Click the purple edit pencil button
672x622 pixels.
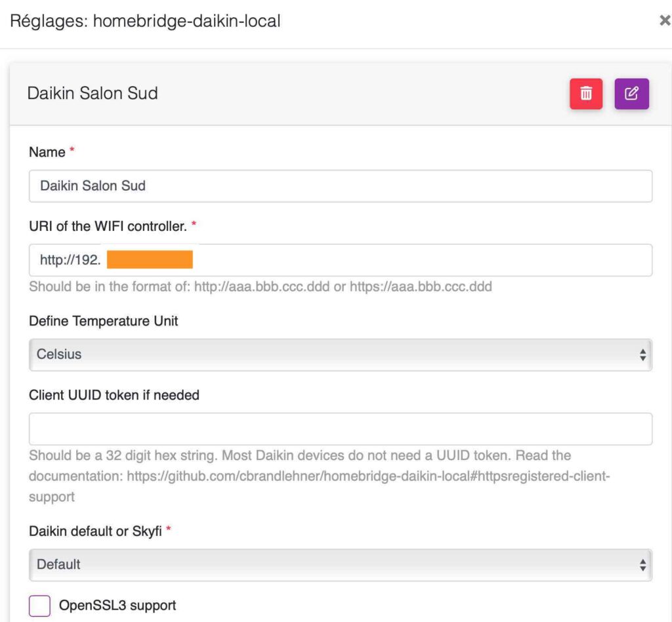coord(631,93)
